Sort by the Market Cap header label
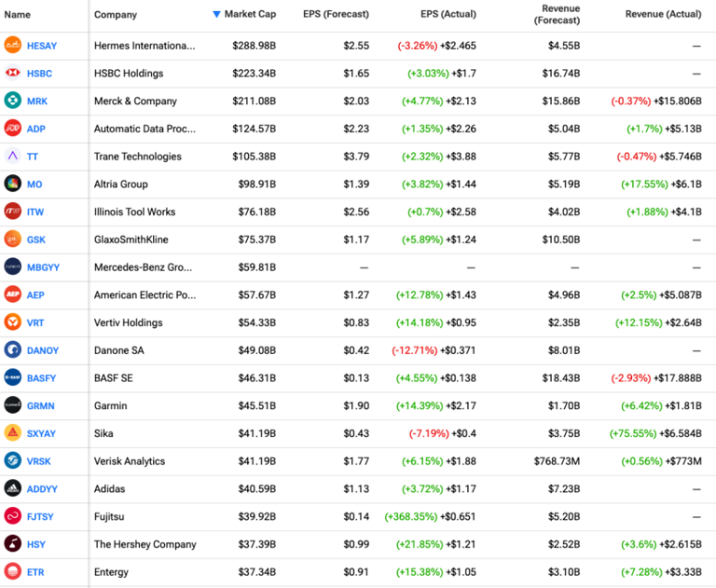The image size is (716, 588). (250, 14)
